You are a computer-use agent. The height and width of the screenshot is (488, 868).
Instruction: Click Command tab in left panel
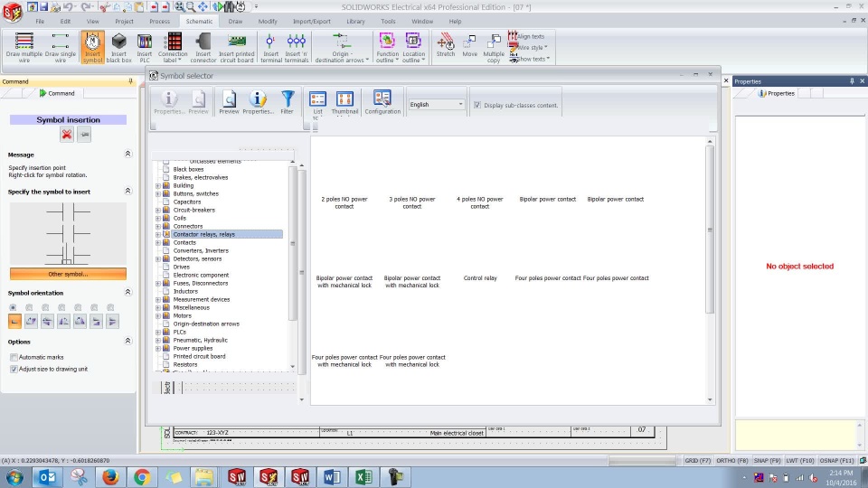[56, 93]
